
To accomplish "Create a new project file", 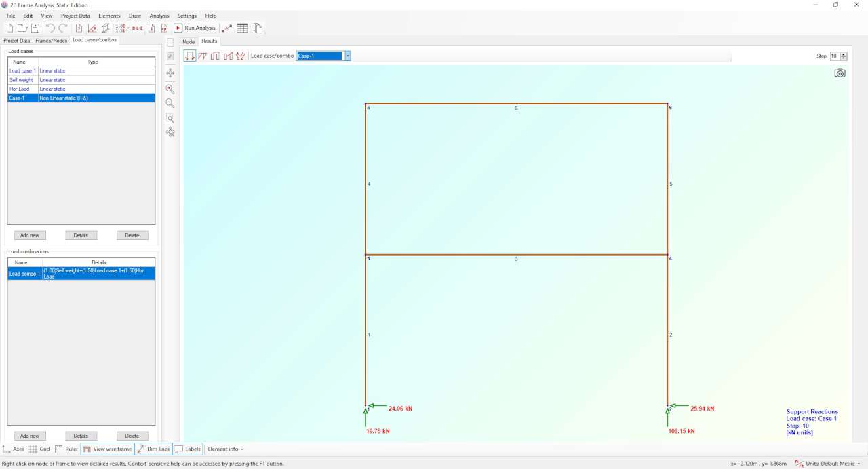I will [x=9, y=28].
